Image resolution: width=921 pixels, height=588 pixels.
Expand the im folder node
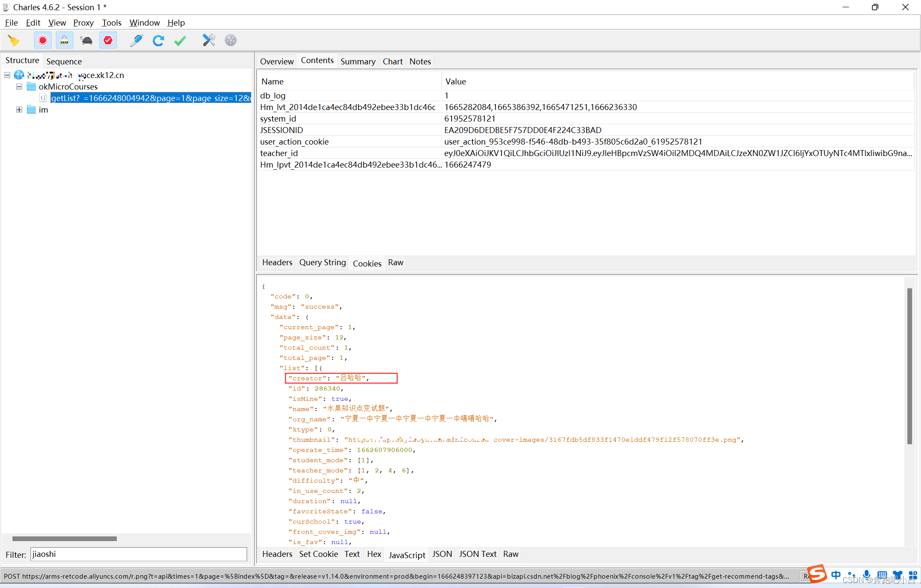tap(19, 110)
